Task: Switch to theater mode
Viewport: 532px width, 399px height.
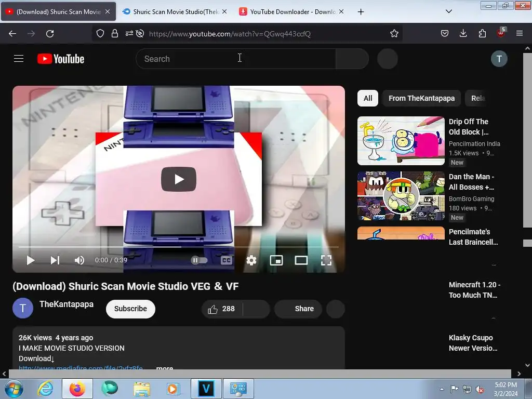Action: click(301, 260)
